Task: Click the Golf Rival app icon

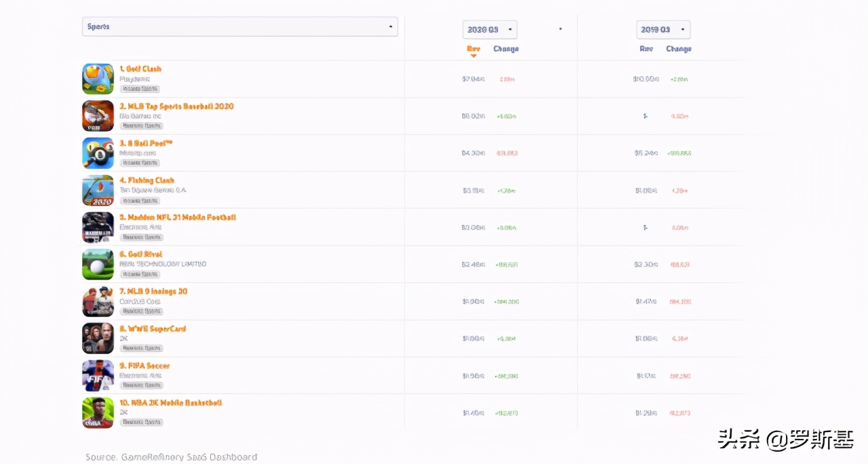Action: pos(98,265)
